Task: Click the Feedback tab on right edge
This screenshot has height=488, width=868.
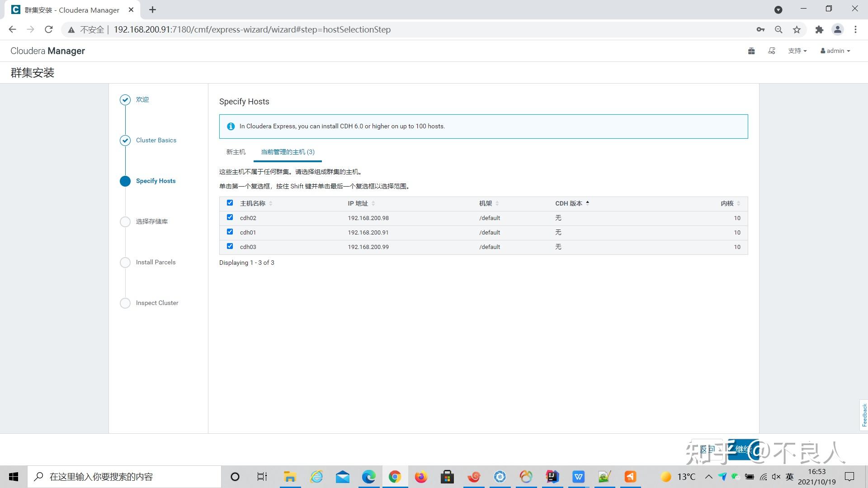Action: 863,414
